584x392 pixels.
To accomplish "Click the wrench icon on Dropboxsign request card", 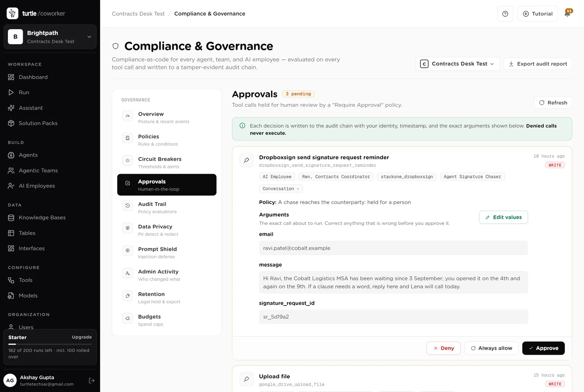I will pyautogui.click(x=246, y=160).
